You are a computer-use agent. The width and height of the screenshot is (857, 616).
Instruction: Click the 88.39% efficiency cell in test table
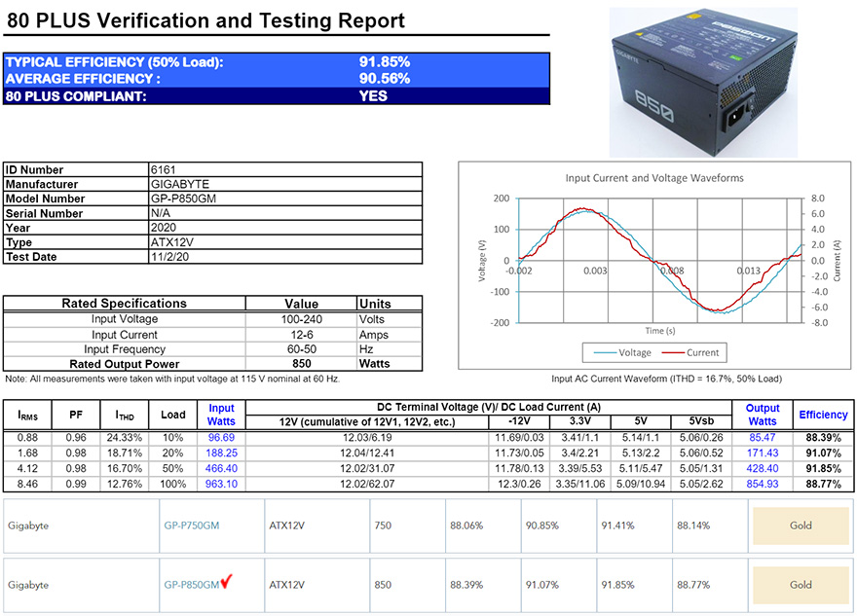[823, 437]
